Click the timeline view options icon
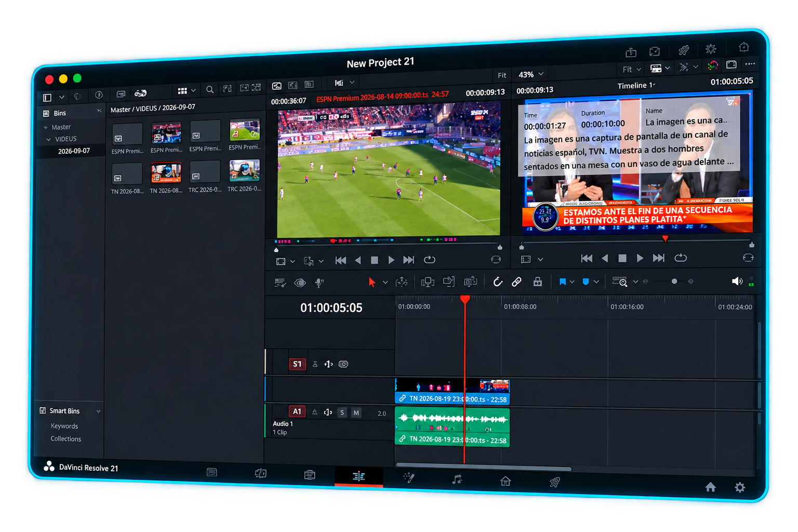798x532 pixels. 280,283
